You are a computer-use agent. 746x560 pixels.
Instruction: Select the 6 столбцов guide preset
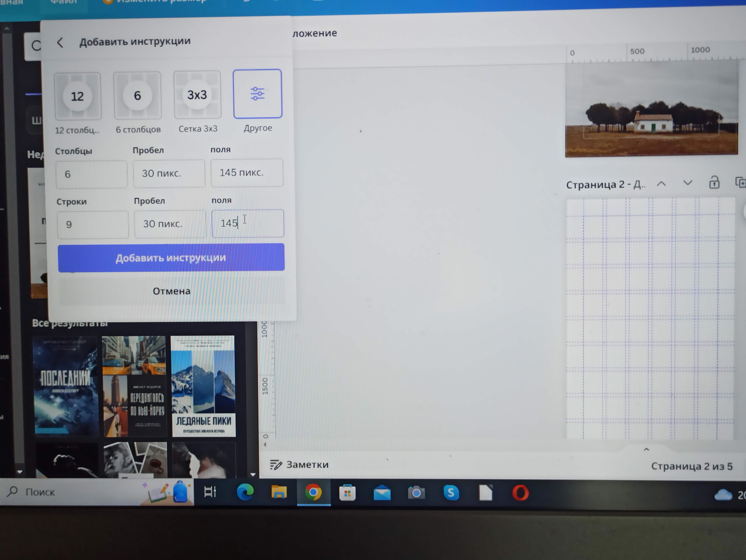click(137, 96)
